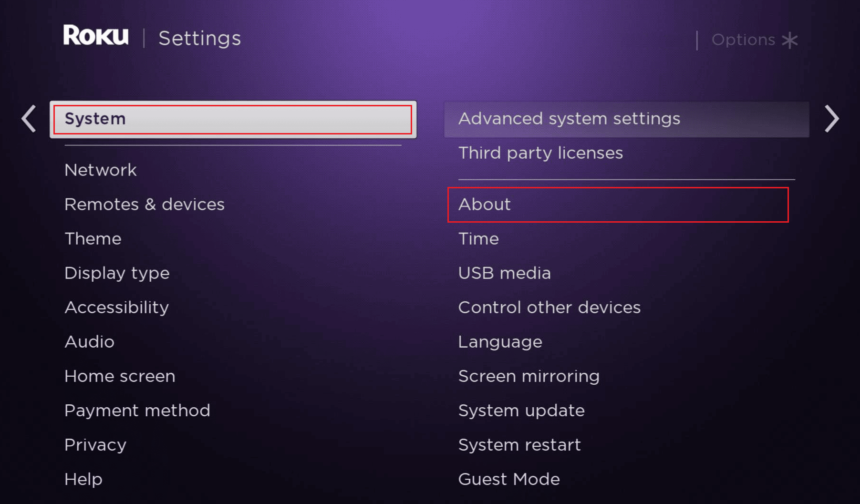Open Options asterisk icon

790,40
